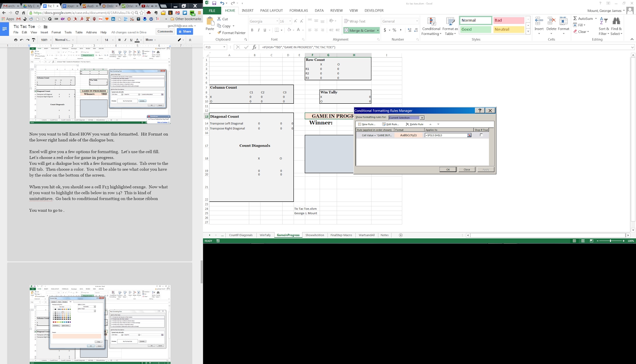Open the Current Selection rules dropdown
Image resolution: width=636 pixels, height=364 pixels.
point(422,118)
